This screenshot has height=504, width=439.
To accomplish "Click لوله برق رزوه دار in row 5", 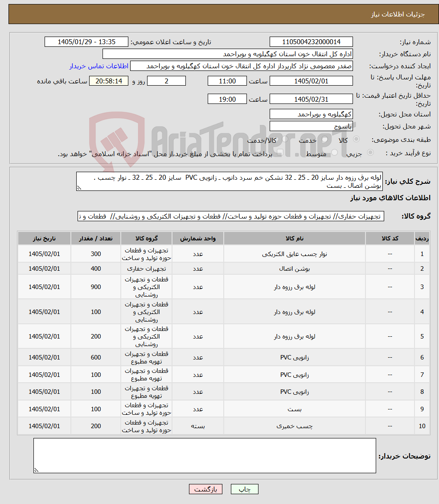I will (295, 337).
